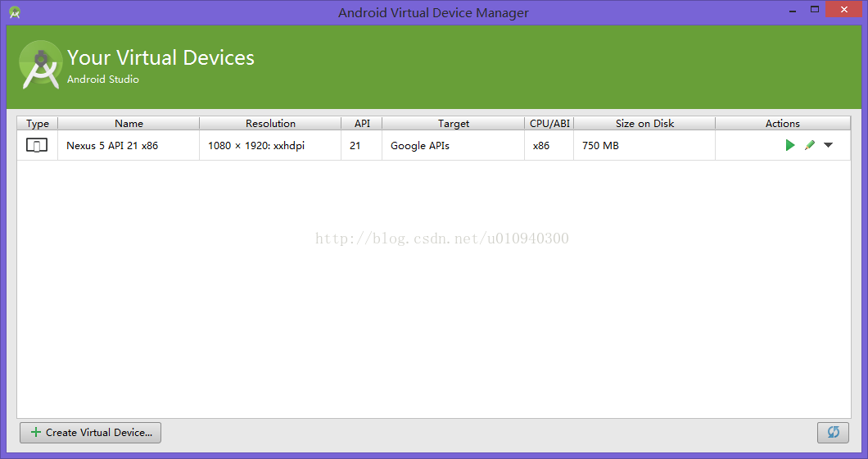The height and width of the screenshot is (459, 868).
Task: Click the '750 MB' size cell
Action: click(644, 145)
